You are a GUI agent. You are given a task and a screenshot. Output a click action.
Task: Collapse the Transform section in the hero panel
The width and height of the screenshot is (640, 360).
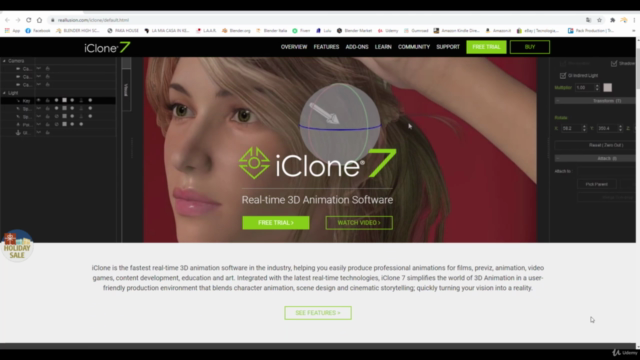click(558, 101)
